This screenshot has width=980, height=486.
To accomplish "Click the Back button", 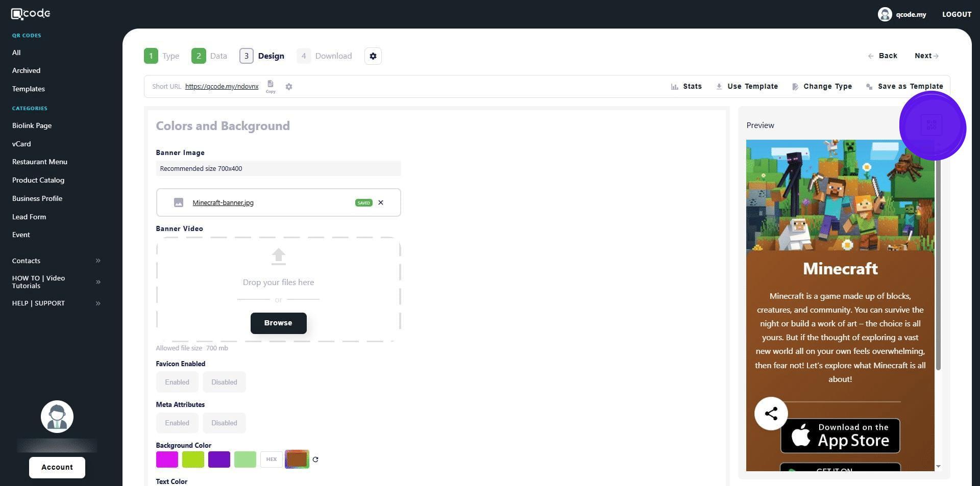I will point(883,56).
